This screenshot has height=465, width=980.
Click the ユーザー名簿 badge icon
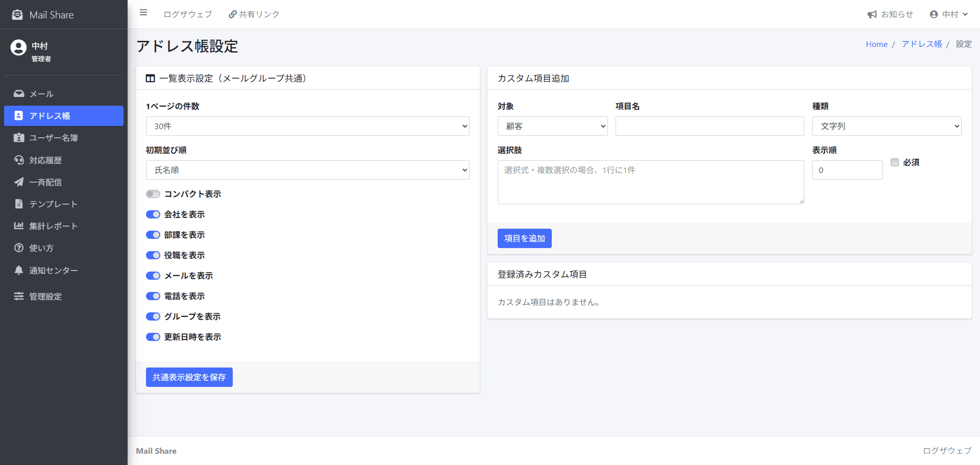pos(19,138)
